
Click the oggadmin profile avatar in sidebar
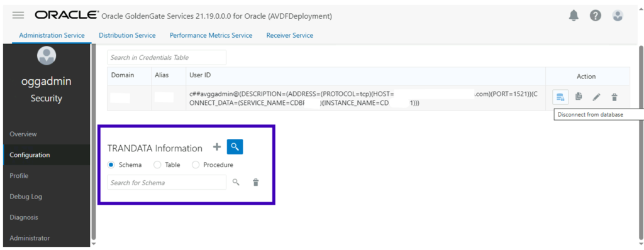47,55
